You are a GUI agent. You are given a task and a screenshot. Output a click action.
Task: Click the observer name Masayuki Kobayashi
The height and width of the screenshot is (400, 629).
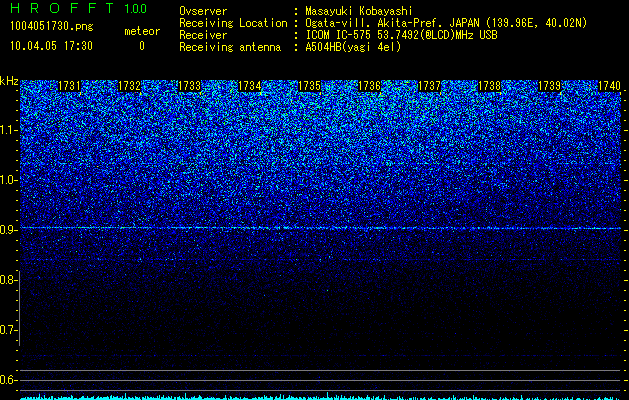(x=359, y=11)
